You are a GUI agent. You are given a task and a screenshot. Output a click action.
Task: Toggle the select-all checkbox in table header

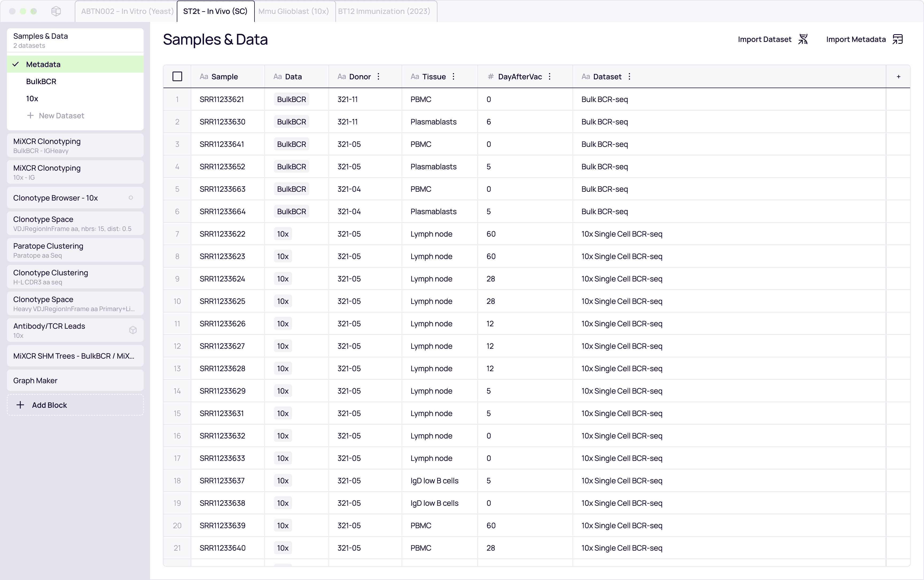[x=177, y=77]
